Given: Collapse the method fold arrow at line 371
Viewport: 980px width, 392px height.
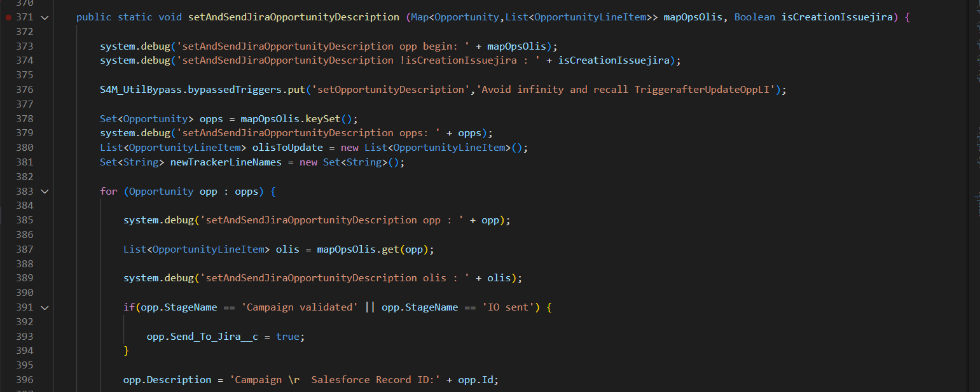Looking at the screenshot, I should pos(45,17).
